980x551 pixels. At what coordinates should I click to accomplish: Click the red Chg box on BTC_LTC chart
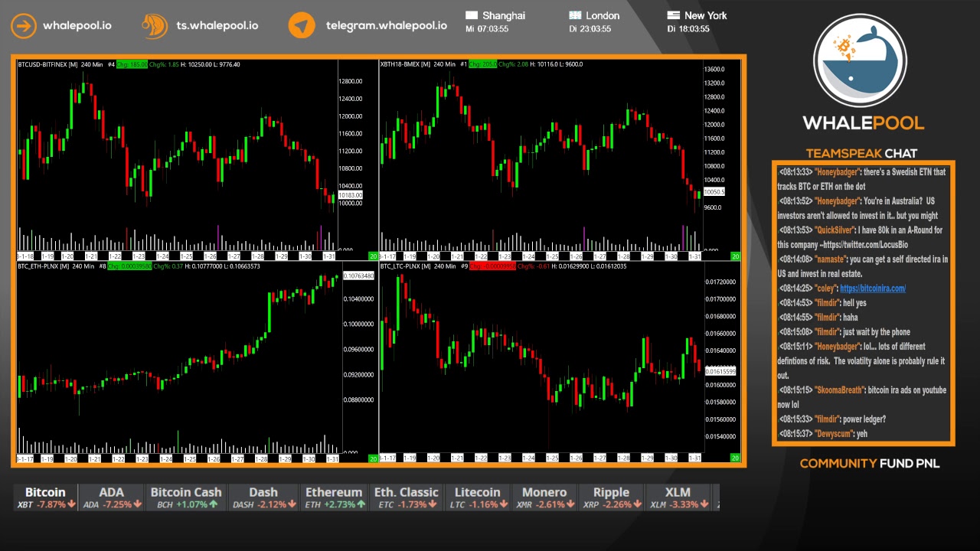[492, 266]
